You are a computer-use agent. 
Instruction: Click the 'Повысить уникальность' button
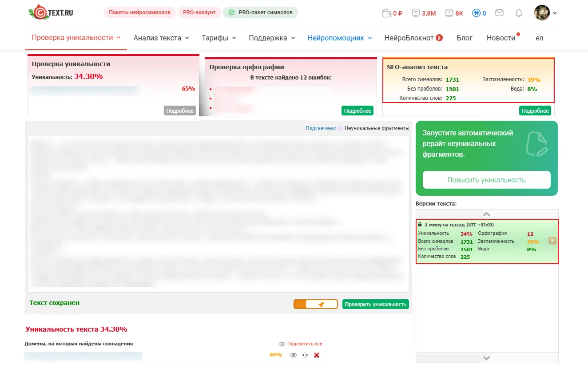[486, 180]
